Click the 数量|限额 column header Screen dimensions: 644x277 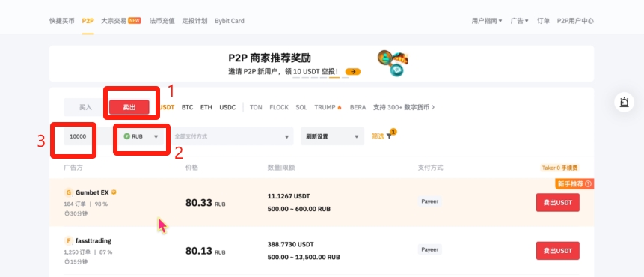[281, 168]
